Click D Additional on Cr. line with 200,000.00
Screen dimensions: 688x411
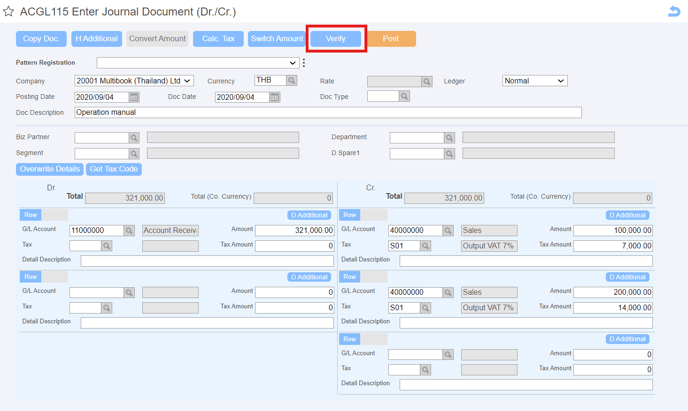click(628, 277)
